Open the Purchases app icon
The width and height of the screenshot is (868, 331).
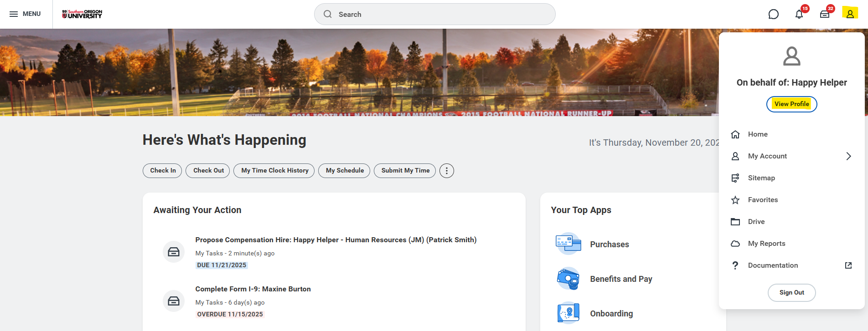568,244
